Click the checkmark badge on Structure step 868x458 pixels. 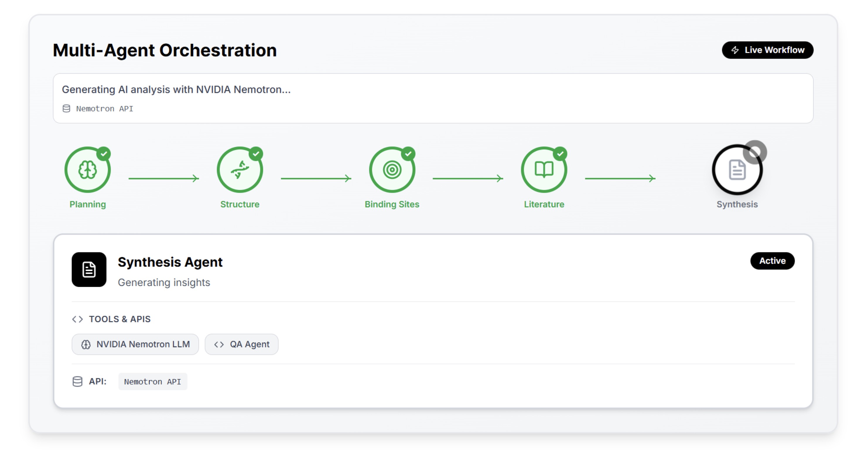(256, 154)
